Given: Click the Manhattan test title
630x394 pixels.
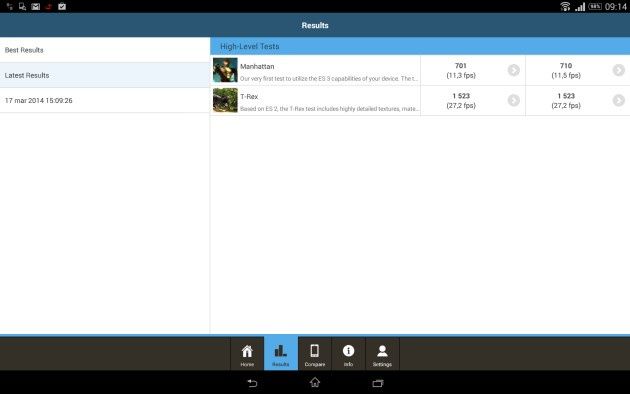Looking at the screenshot, I should point(257,66).
